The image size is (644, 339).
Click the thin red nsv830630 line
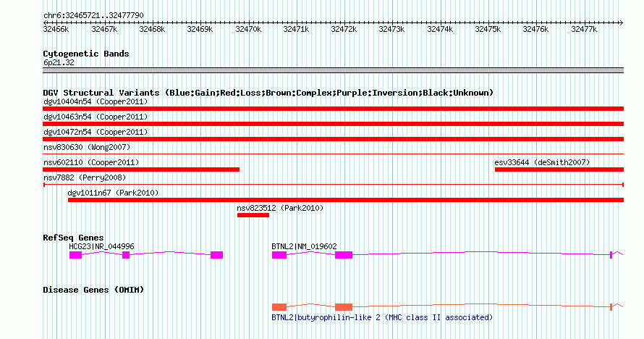click(x=333, y=154)
